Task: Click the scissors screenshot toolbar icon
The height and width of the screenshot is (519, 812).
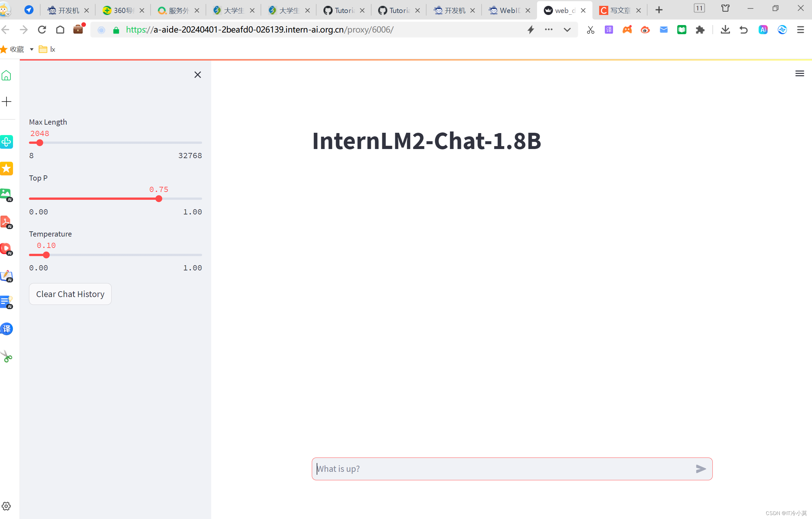Action: (590, 30)
